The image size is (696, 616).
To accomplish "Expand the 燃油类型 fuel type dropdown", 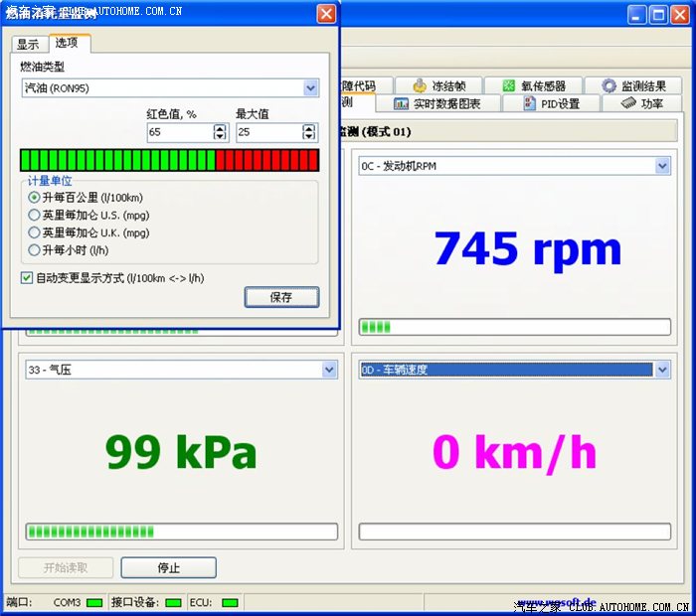I will [x=310, y=88].
